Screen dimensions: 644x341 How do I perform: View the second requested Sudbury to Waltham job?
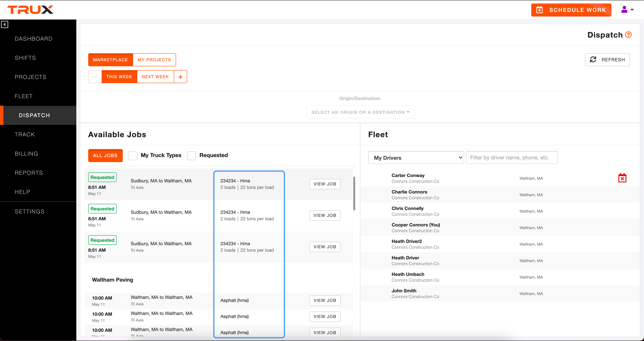(325, 215)
